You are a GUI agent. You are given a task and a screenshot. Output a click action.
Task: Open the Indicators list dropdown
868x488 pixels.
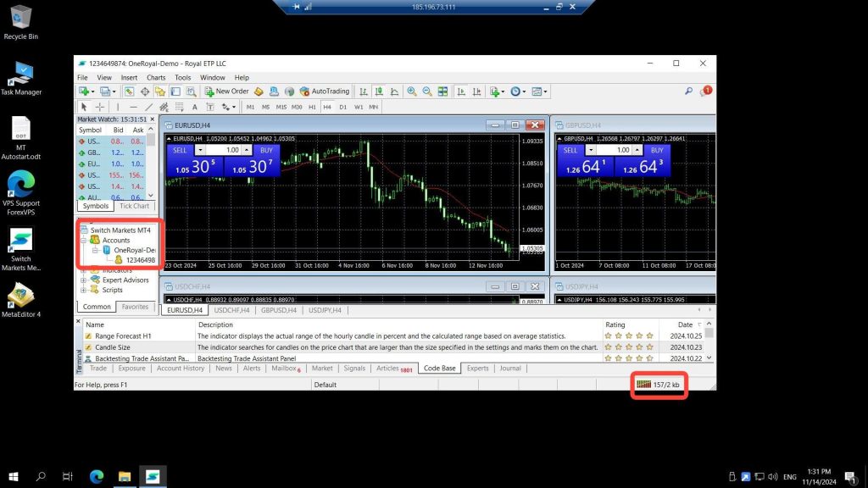tap(497, 91)
